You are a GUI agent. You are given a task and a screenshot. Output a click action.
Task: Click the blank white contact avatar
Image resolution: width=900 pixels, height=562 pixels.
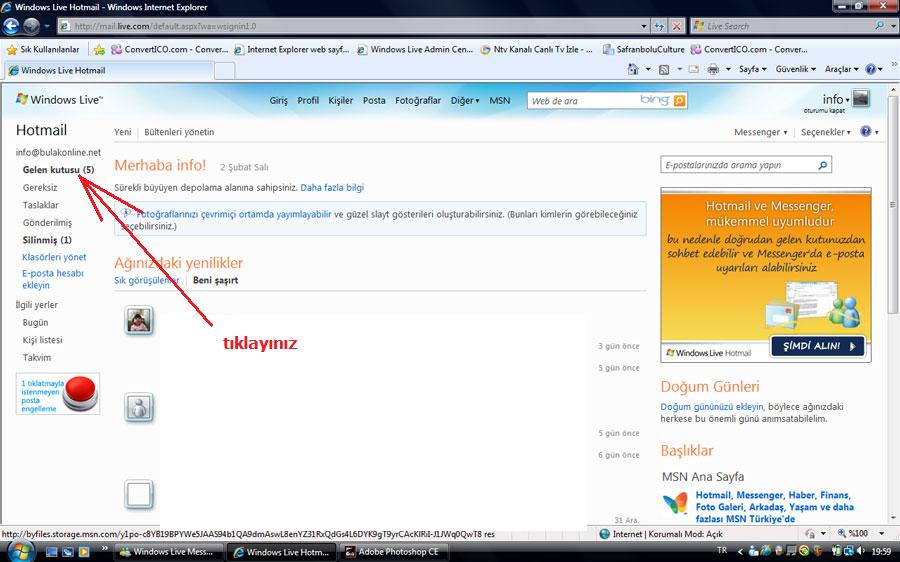139,494
